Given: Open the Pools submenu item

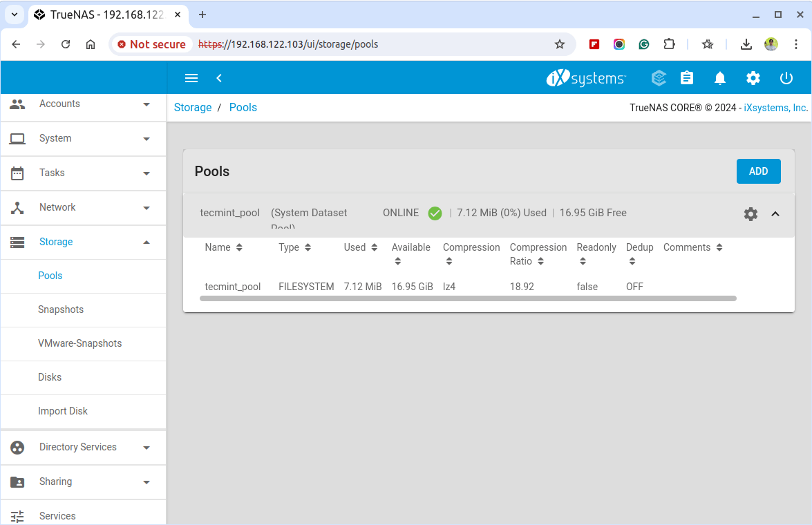Looking at the screenshot, I should (x=84, y=276).
